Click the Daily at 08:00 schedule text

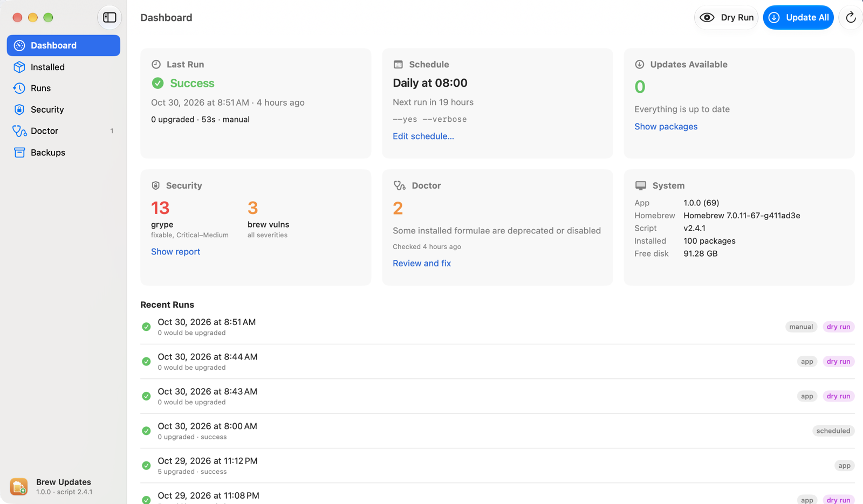[x=430, y=83]
